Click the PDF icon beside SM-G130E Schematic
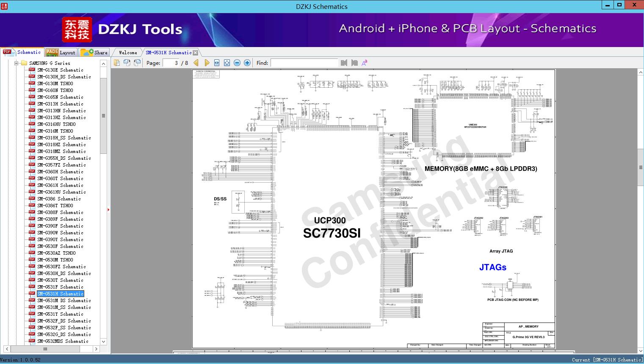The height and width of the screenshot is (364, 644). [32, 70]
